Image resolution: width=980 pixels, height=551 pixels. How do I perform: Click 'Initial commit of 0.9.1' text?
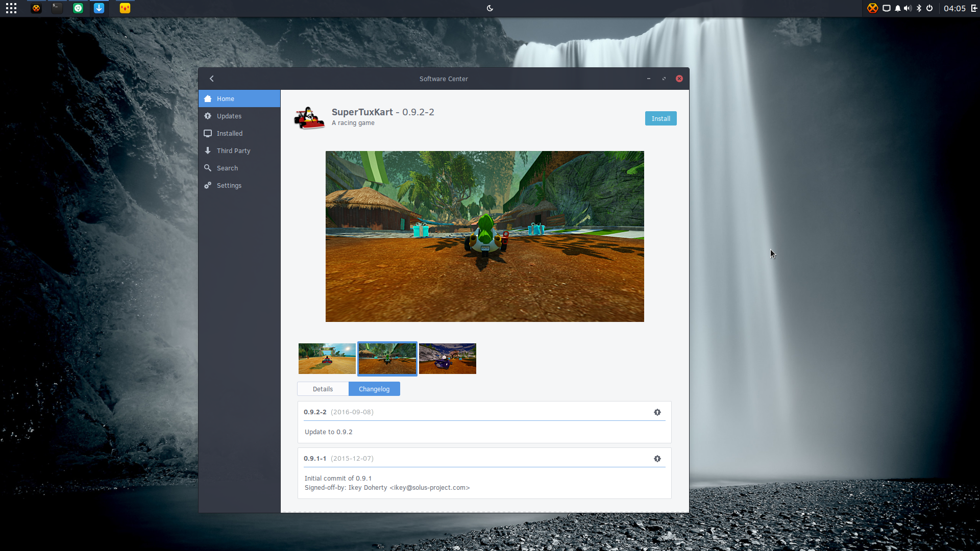[x=338, y=478]
